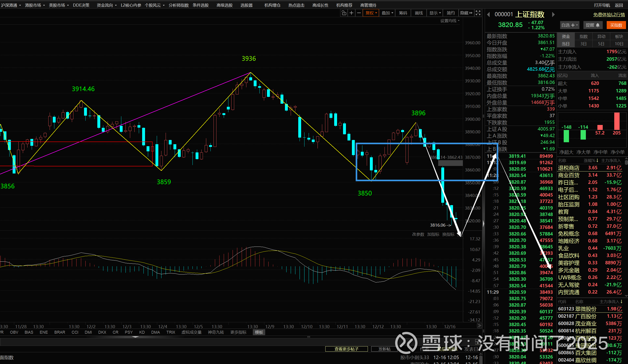Go to next stock arrow
The width and height of the screenshot is (628, 364).
(x=553, y=15)
